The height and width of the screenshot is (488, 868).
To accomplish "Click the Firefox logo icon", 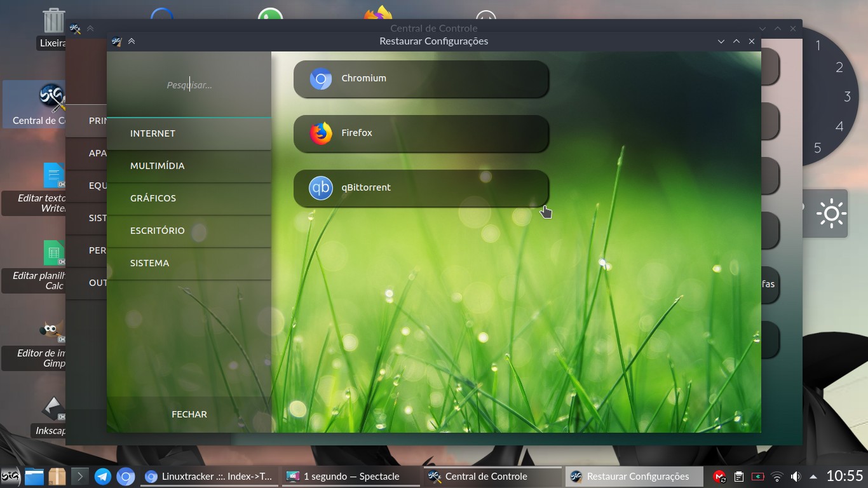I will (x=321, y=133).
